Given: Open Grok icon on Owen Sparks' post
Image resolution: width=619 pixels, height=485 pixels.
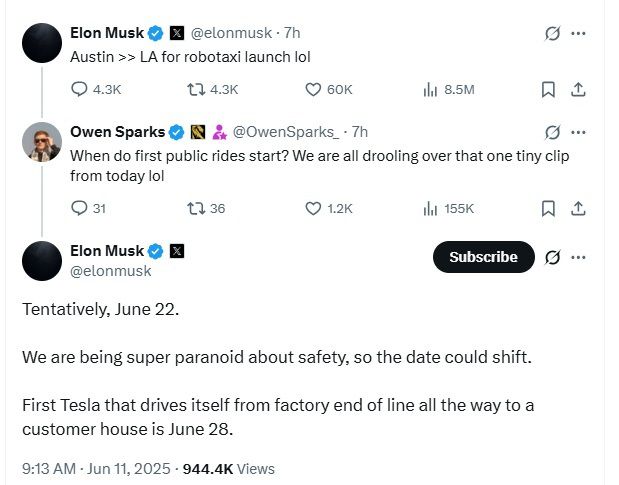Looking at the screenshot, I should coord(551,132).
